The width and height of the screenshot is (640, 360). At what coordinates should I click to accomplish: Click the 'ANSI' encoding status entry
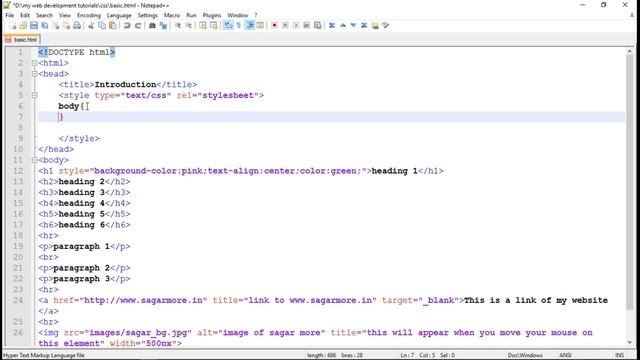(565, 355)
